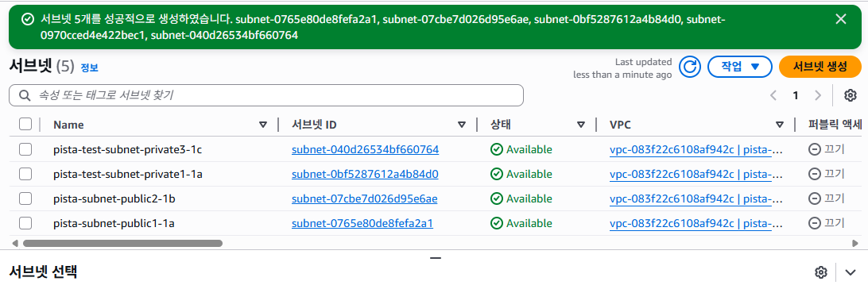
Task: Click the split panel resize handle
Action: coord(435,258)
